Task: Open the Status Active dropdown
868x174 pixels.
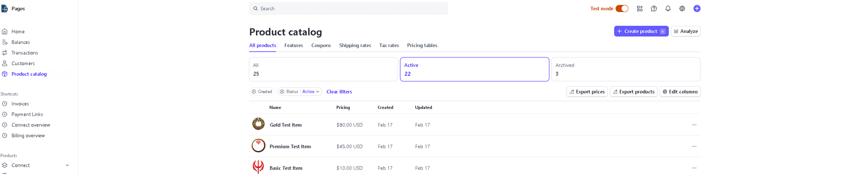Action: coord(310,92)
